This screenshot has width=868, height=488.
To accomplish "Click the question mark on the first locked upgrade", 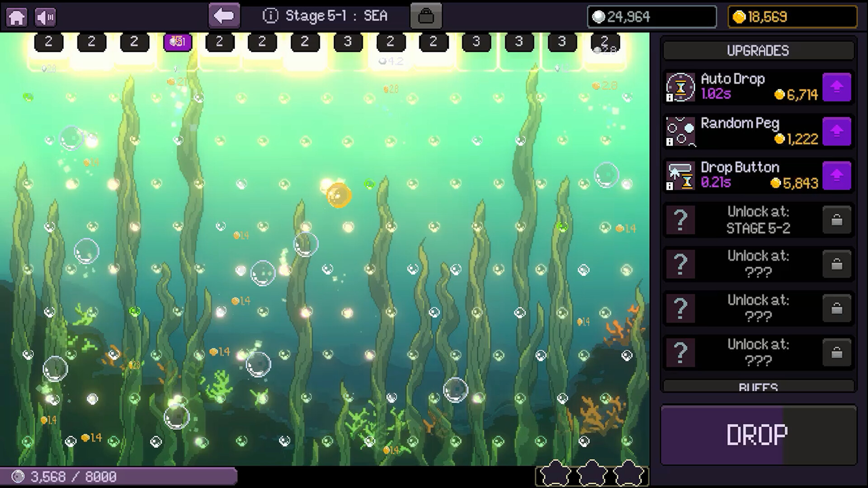I will pos(681,220).
